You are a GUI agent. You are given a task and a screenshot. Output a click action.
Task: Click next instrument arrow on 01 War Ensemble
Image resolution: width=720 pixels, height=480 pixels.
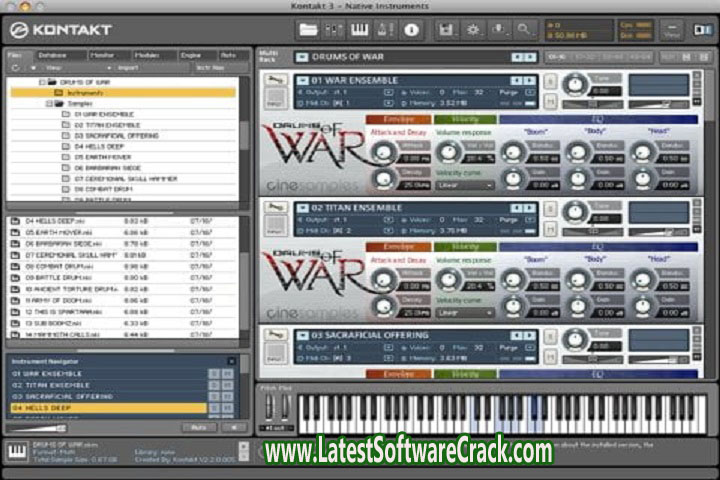pos(530,80)
